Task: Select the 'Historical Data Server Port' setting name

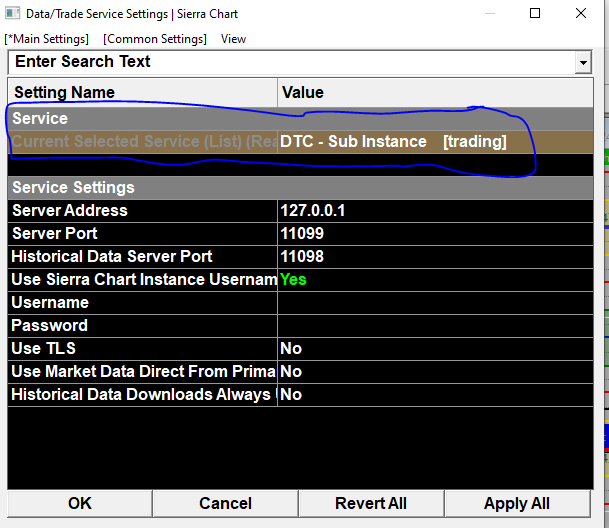Action: [143, 256]
